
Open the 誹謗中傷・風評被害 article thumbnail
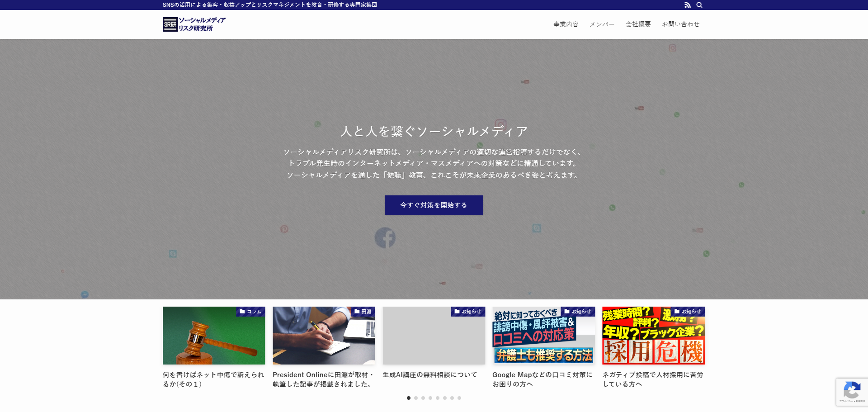[543, 336]
